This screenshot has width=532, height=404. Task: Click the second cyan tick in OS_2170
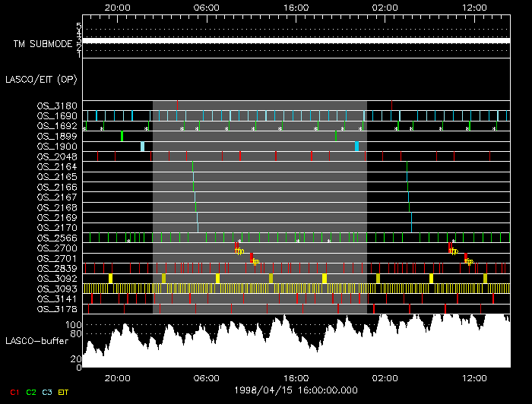click(412, 227)
